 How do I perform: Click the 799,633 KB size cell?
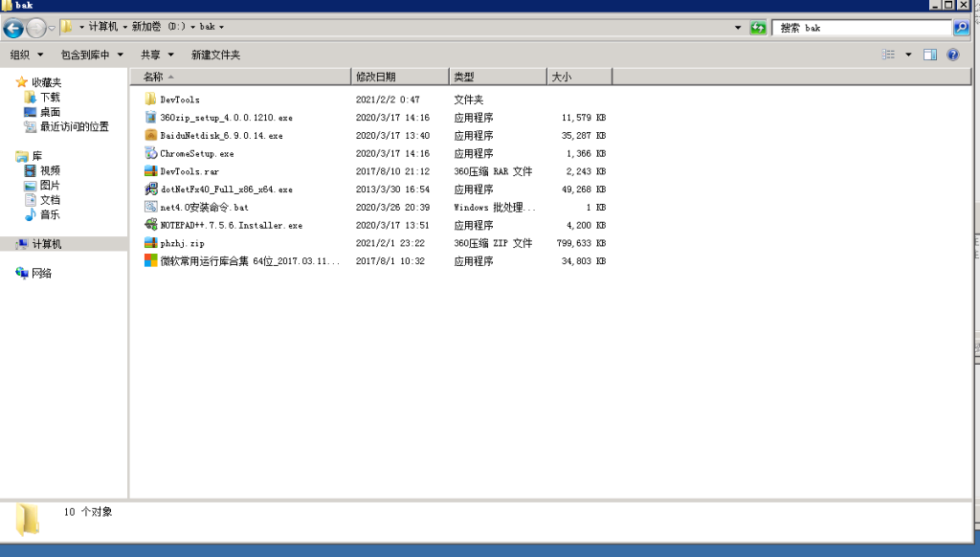coord(581,243)
